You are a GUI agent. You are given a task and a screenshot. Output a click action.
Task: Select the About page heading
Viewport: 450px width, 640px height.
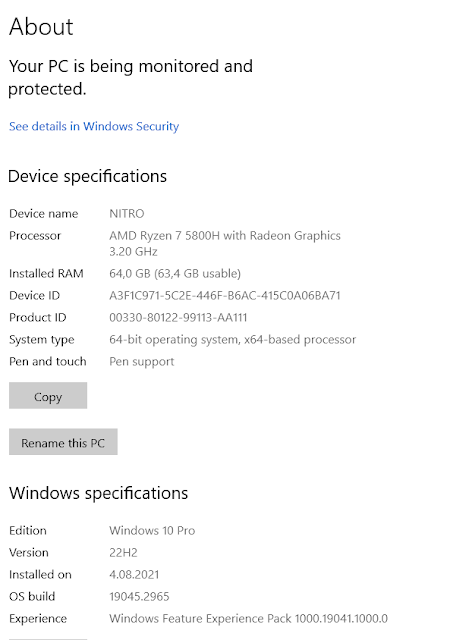tap(41, 27)
